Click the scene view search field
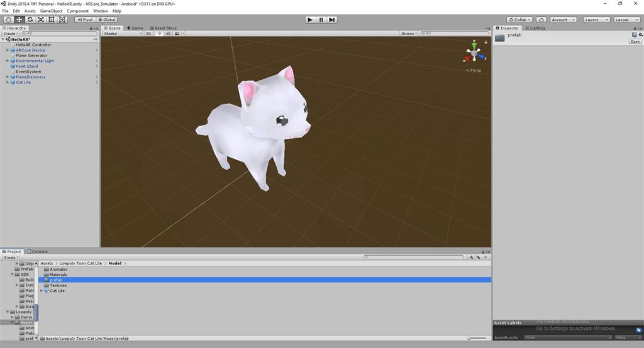The image size is (644, 348). (x=455, y=34)
